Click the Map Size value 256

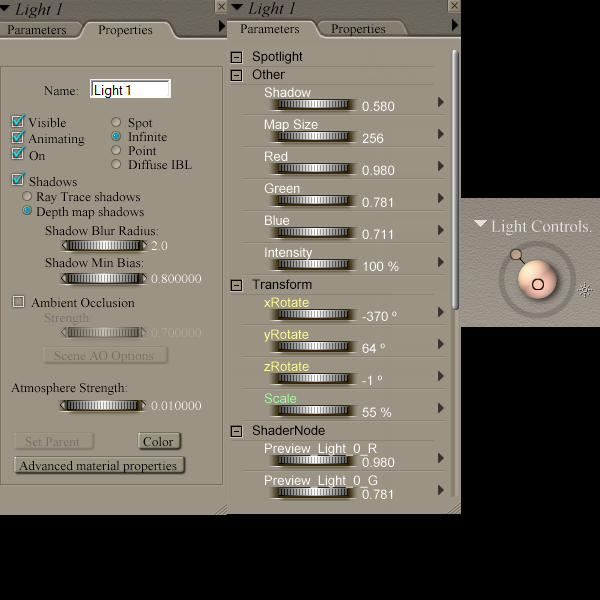coord(373,138)
